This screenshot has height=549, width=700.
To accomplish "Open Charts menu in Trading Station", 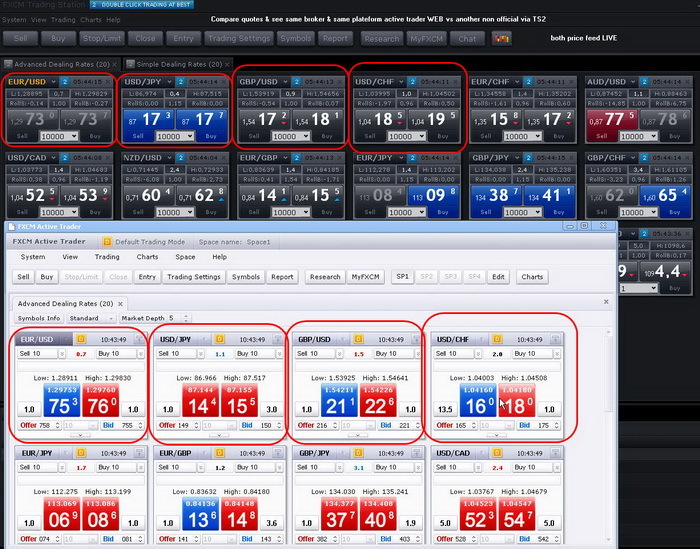I will pyautogui.click(x=91, y=20).
